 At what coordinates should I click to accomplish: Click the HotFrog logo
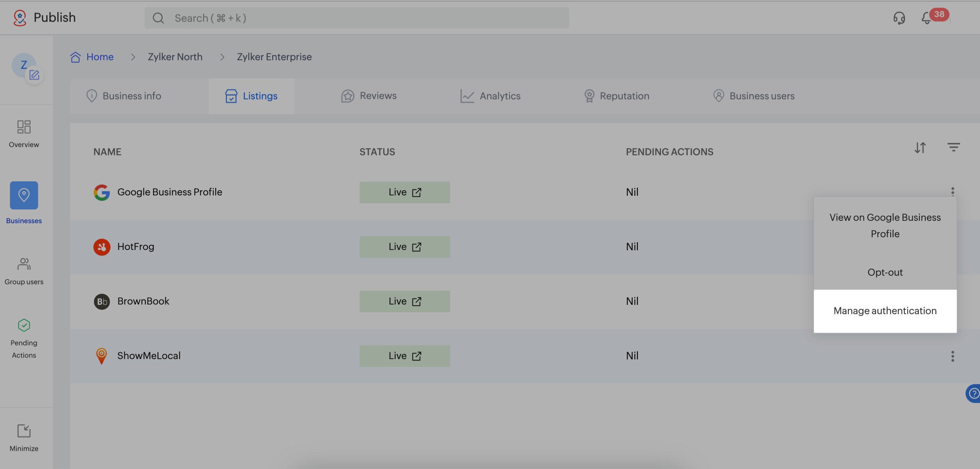pos(102,247)
